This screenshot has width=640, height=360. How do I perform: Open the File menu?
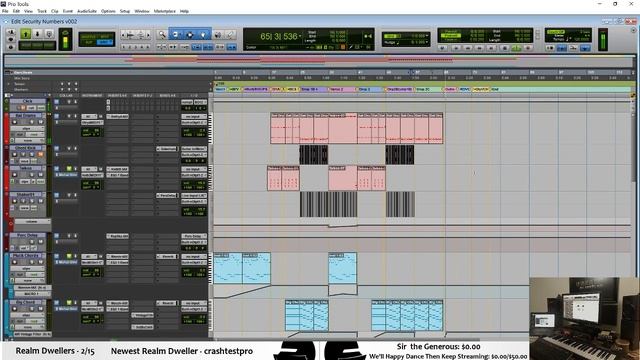(x=5, y=11)
